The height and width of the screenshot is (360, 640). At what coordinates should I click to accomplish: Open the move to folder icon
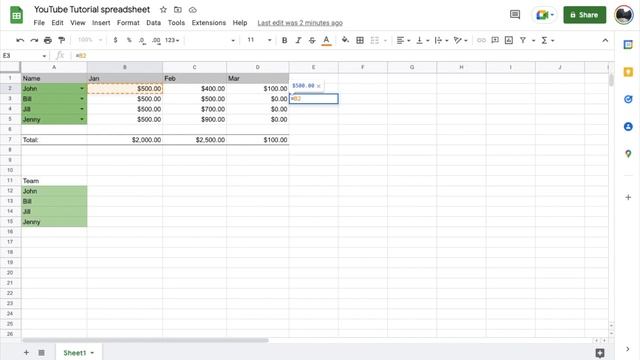(178, 9)
